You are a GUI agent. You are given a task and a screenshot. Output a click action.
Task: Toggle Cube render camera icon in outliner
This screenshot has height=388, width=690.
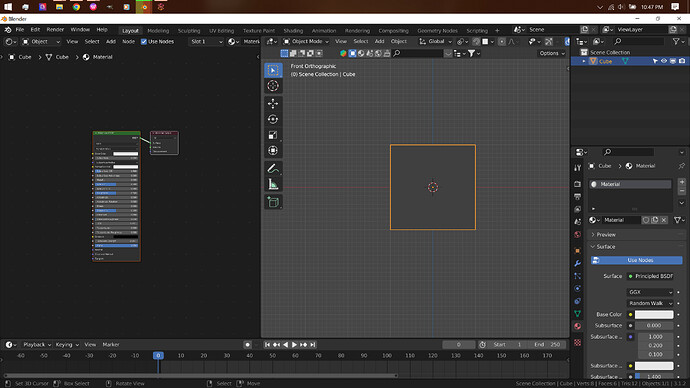pyautogui.click(x=682, y=61)
